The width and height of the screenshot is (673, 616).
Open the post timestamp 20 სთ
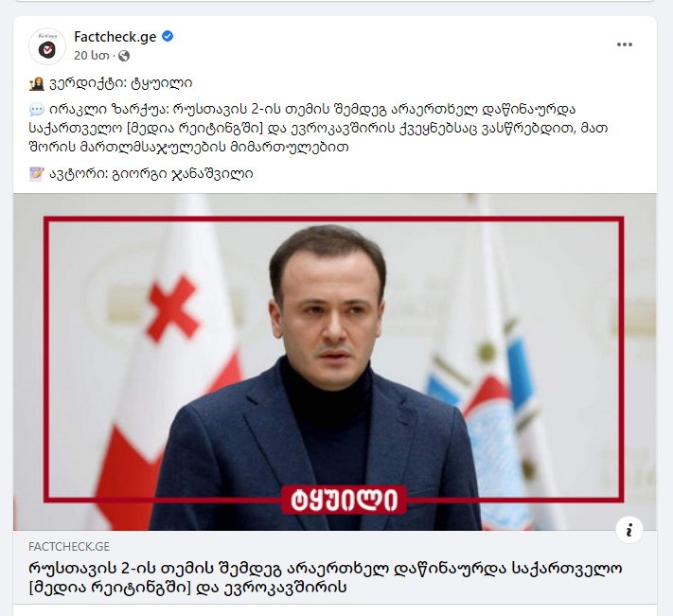(91, 56)
